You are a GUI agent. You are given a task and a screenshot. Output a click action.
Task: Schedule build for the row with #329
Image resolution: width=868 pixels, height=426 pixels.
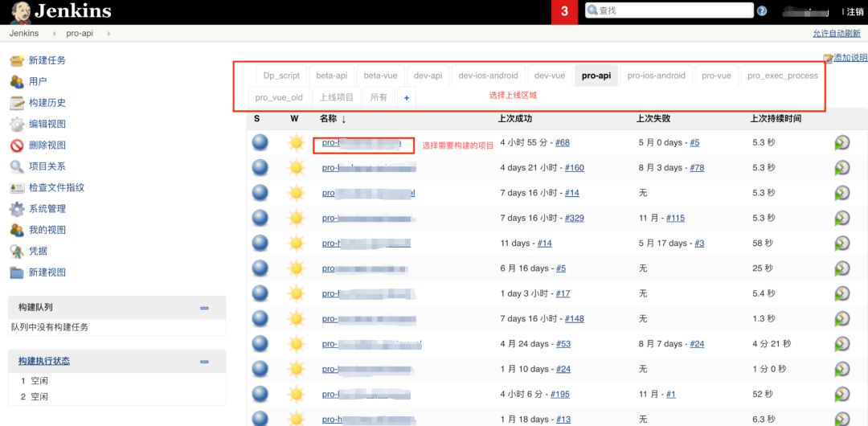pos(842,219)
